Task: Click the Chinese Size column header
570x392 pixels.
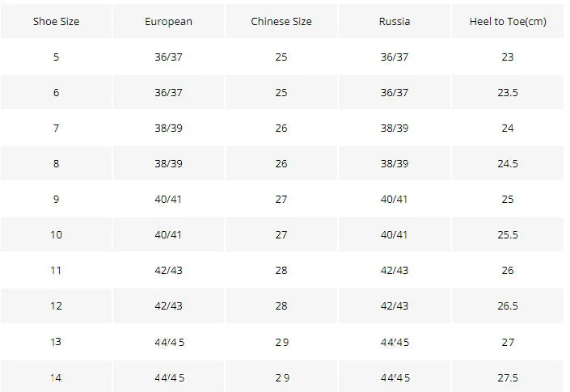Action: coord(281,22)
